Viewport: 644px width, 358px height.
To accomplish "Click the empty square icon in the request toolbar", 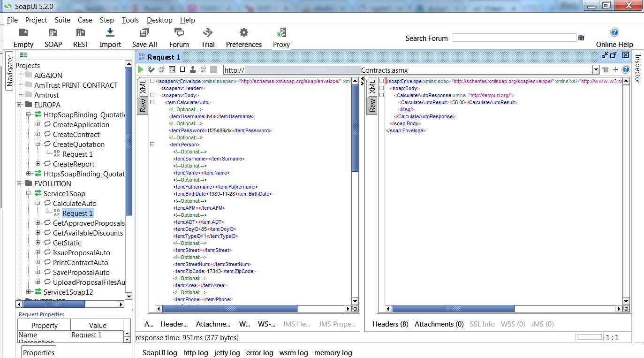I will (x=182, y=69).
